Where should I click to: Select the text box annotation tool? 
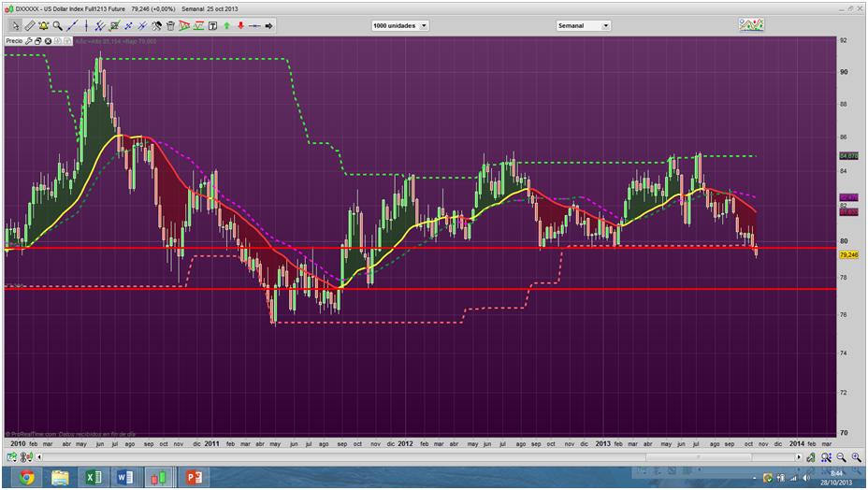(212, 25)
